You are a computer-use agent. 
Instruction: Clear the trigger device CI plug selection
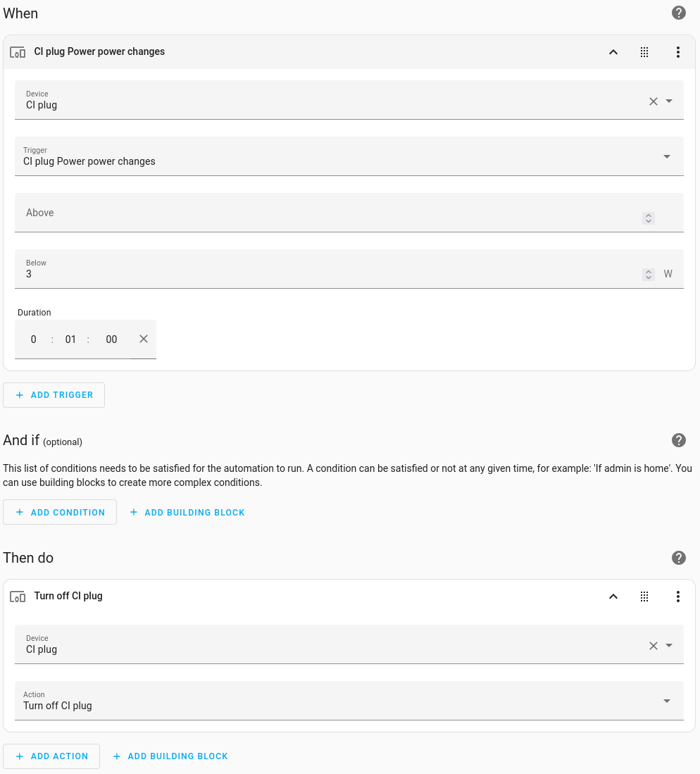click(653, 101)
